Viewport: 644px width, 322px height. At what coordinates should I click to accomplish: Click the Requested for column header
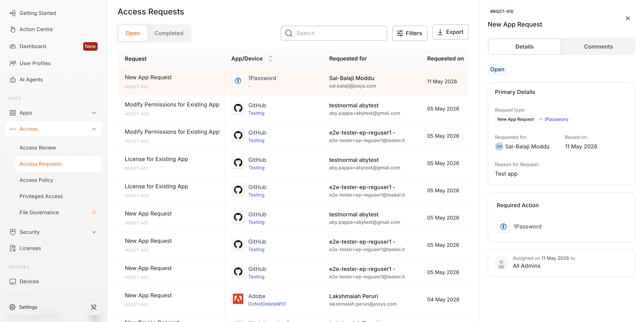[348, 59]
